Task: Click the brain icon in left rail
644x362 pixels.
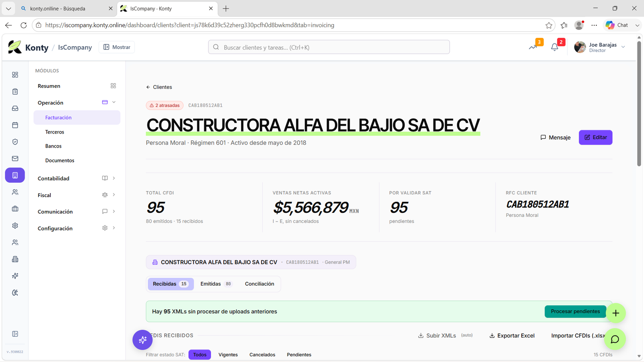Action: (x=15, y=293)
